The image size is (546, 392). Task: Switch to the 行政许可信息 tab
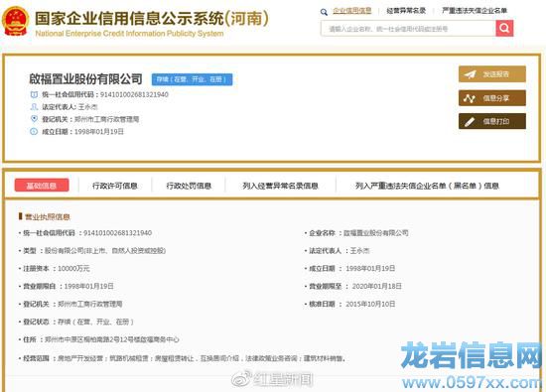115,186
